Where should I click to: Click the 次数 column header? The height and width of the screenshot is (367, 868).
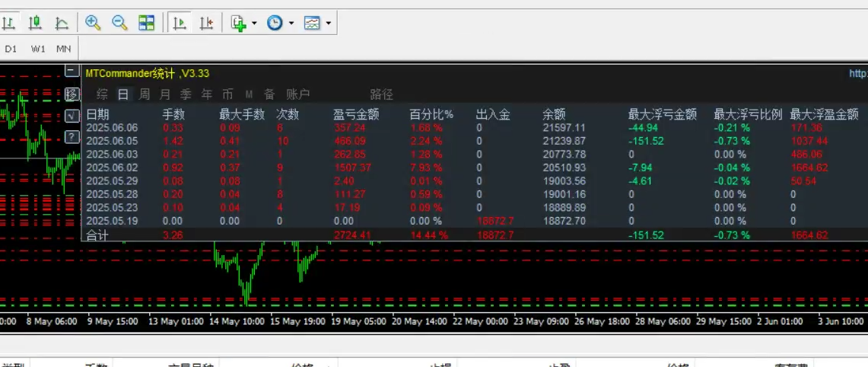tap(288, 115)
